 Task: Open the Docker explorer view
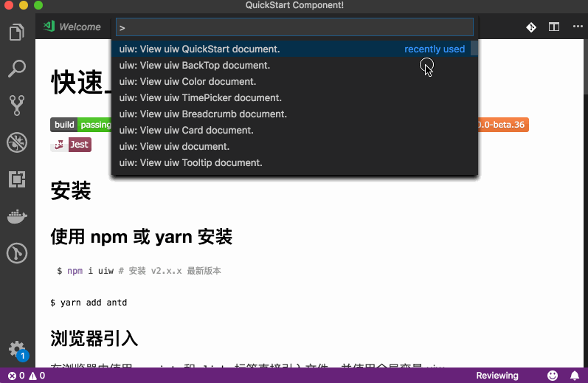tap(17, 216)
